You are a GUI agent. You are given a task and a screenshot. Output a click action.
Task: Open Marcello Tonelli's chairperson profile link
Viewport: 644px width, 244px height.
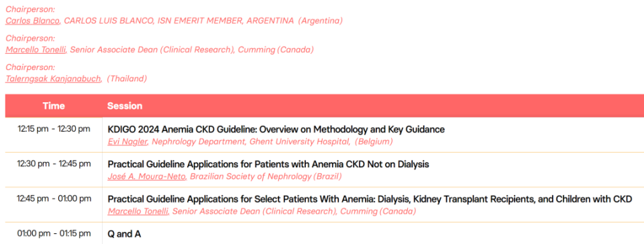36,50
